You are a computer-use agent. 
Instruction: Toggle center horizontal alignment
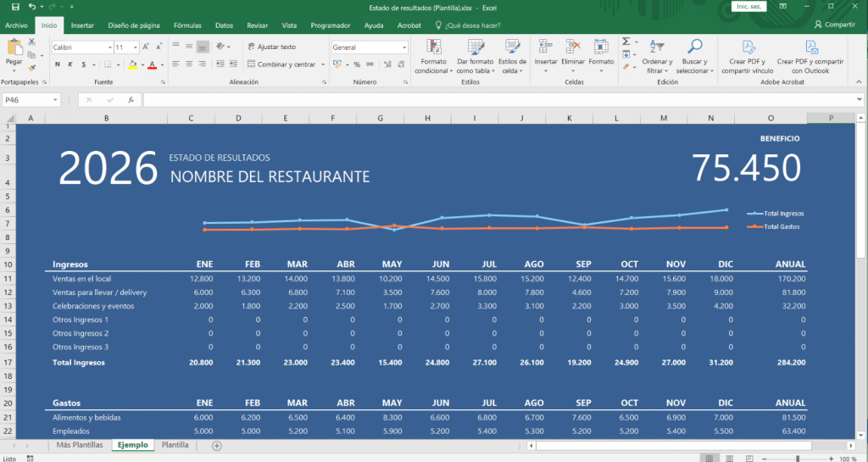pyautogui.click(x=189, y=64)
